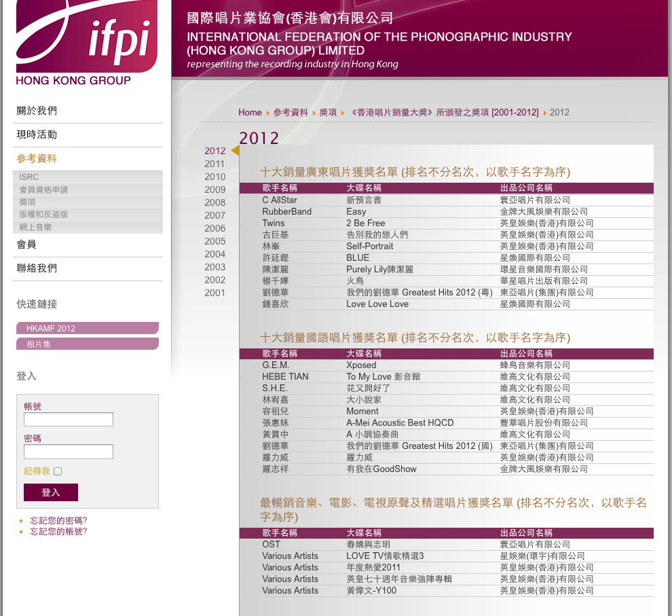672x616 pixels.
Task: Open the 版權和反盜版 submenu item
Action: (x=43, y=215)
